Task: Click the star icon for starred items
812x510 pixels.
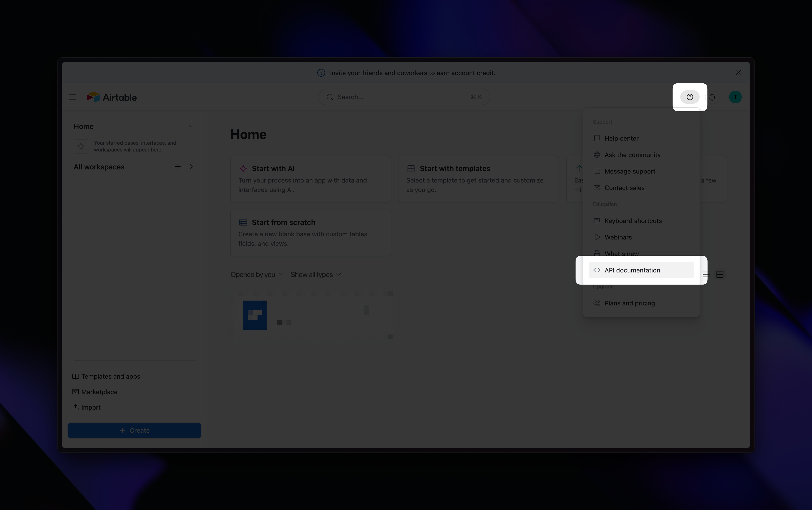Action: click(x=81, y=146)
